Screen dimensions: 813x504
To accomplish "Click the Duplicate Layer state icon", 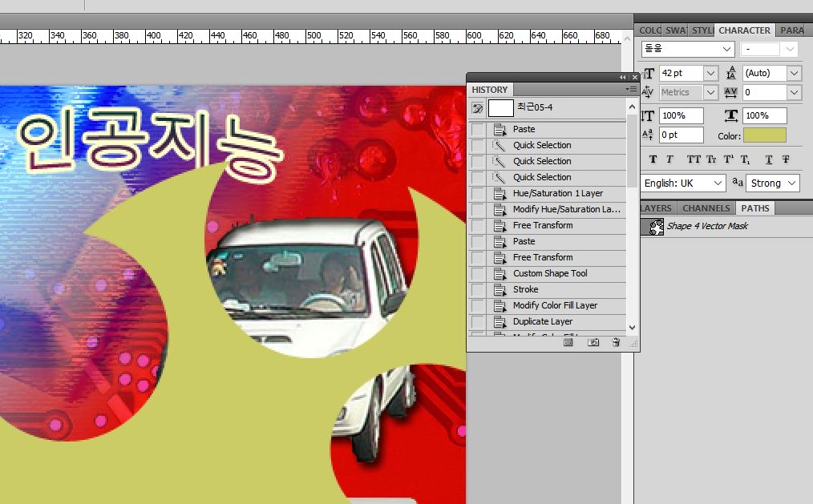I will point(500,321).
